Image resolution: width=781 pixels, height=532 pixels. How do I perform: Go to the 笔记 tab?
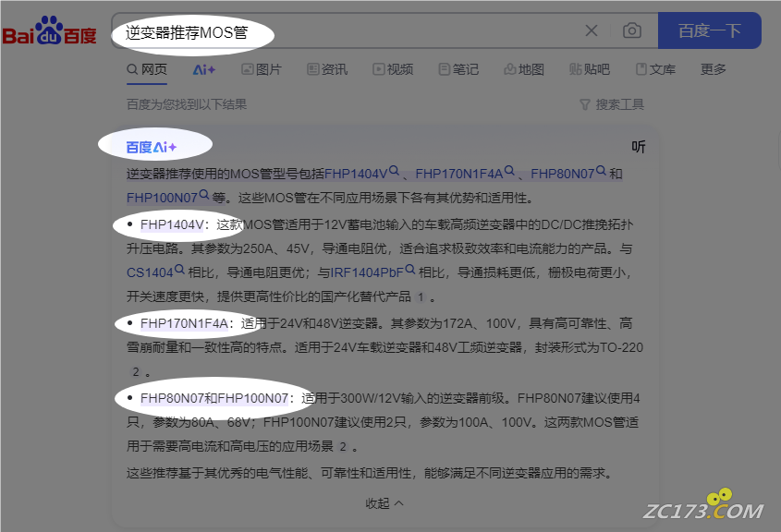click(458, 69)
